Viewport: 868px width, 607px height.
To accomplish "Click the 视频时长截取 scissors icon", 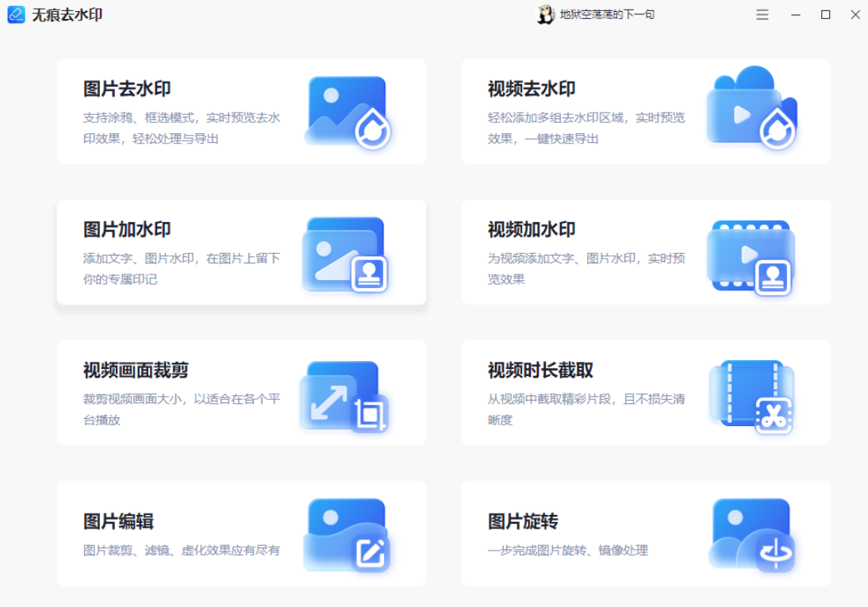I will tap(751, 396).
